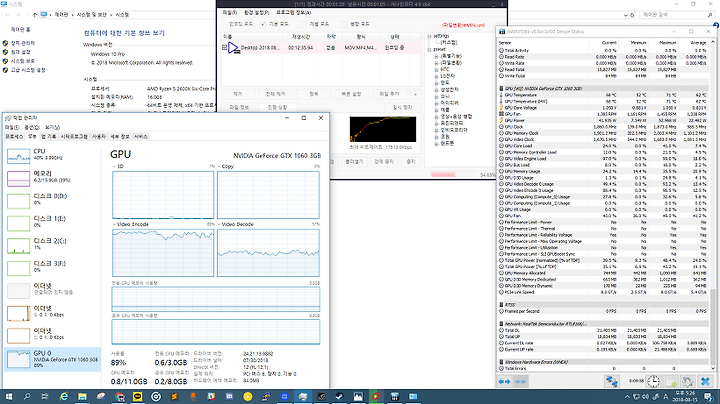Select 메모리 item in Task Manager sidebar
This screenshot has height=404, width=720.
click(51, 178)
